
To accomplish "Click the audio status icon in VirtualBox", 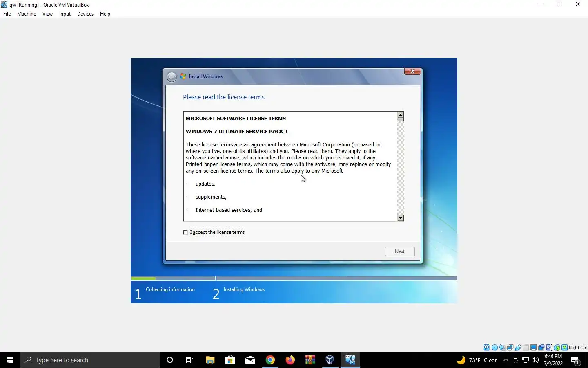I will 502,348.
